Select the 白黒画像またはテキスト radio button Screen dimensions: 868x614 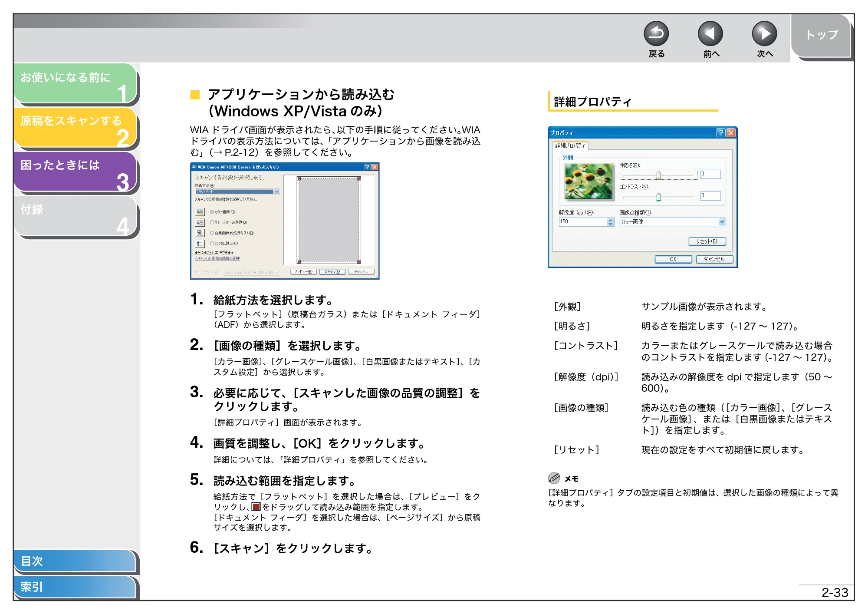click(212, 233)
